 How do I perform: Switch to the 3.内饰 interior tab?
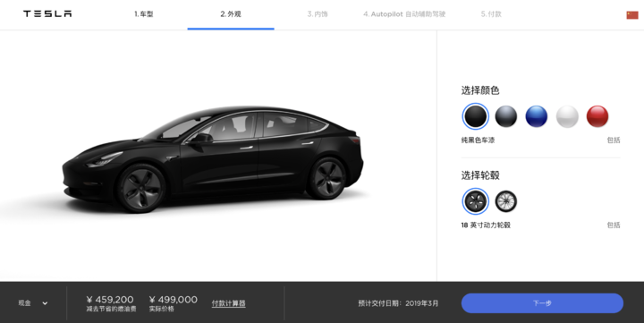318,14
